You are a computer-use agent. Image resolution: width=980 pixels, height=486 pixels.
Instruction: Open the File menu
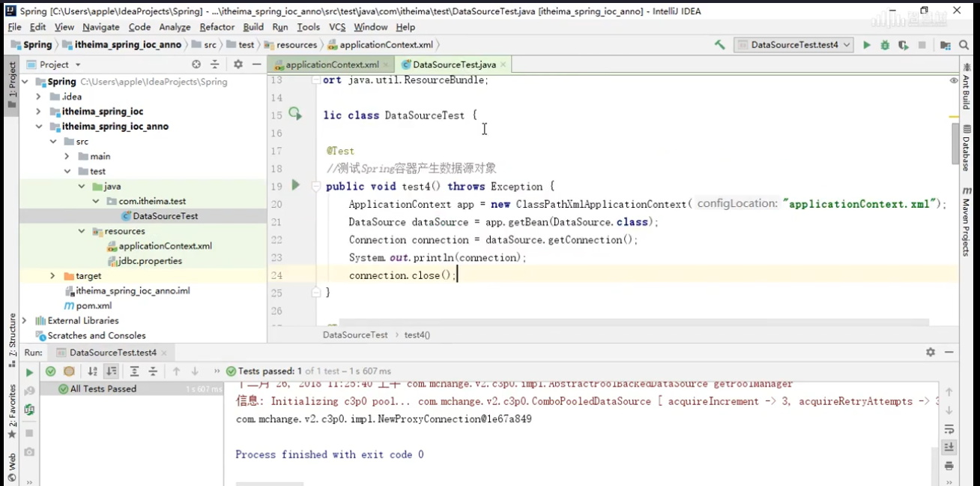coord(14,27)
